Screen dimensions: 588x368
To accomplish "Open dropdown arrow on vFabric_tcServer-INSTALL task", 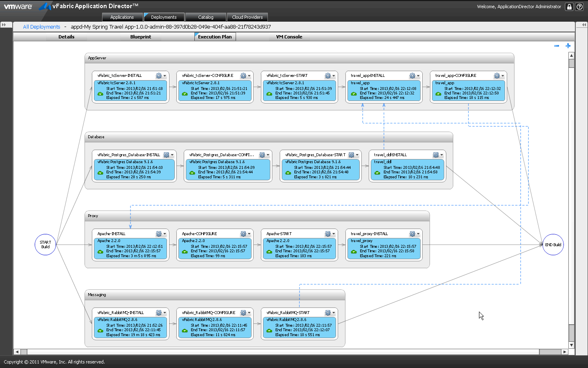I will click(165, 76).
